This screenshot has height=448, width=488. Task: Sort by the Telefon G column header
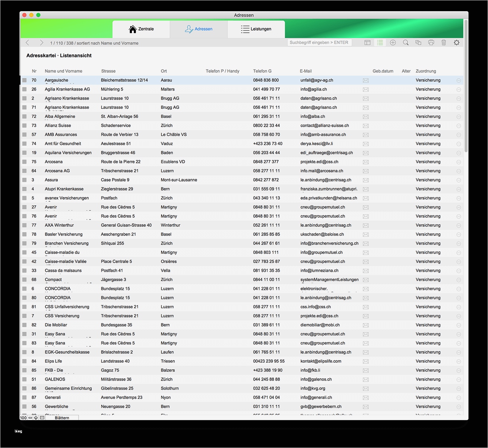(262, 71)
